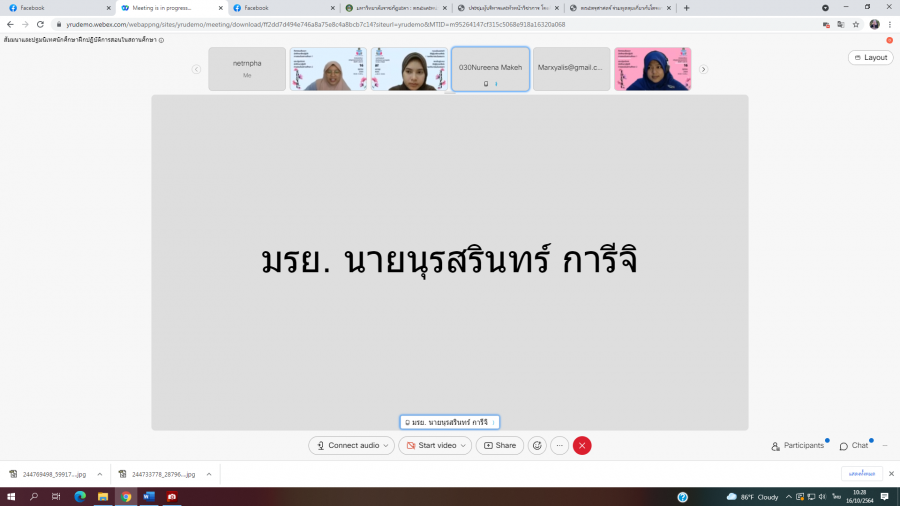Click the red leave meeting button
Viewport: 900px width, 506px height.
click(582, 446)
